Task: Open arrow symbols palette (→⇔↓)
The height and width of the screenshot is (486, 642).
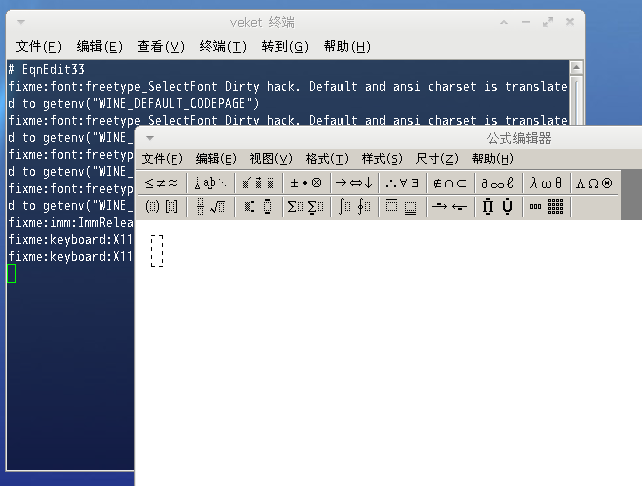Action: tap(354, 183)
